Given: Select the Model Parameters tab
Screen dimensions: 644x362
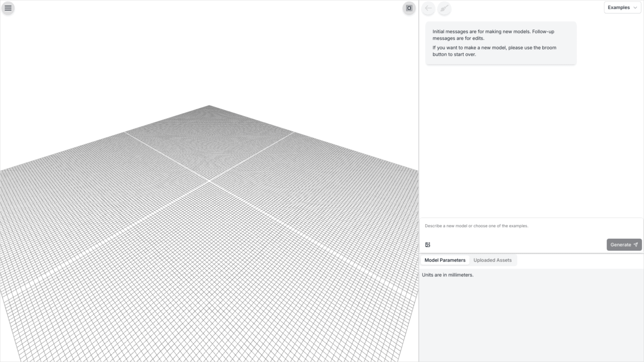Looking at the screenshot, I should coord(445,260).
